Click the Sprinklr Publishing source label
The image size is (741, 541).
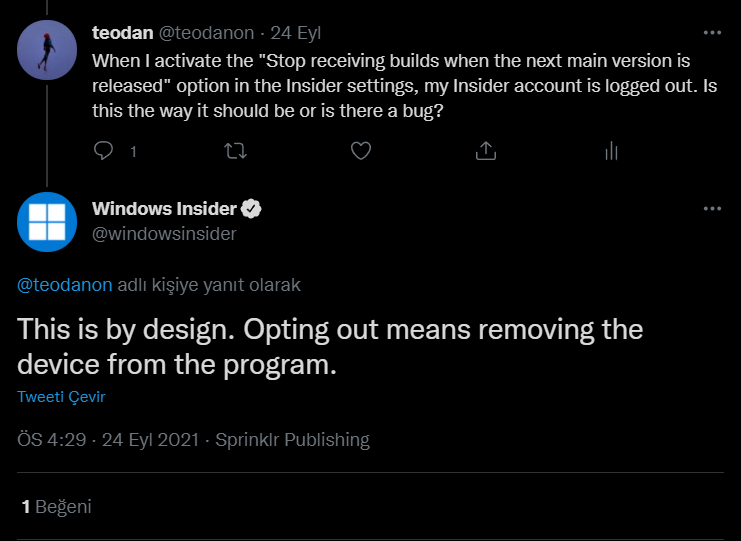pyautogui.click(x=293, y=440)
